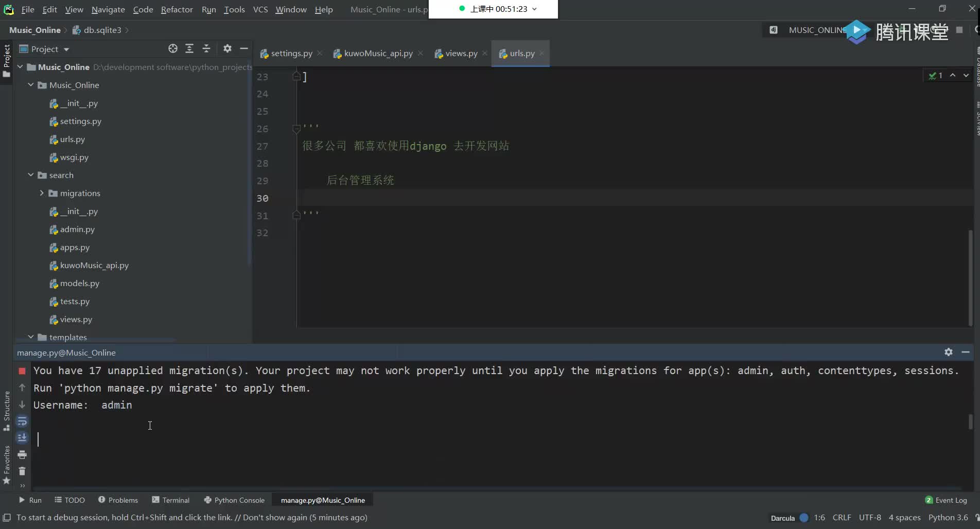The height and width of the screenshot is (529, 980).
Task: Click the print icon in console toolbar
Action: [x=22, y=455]
